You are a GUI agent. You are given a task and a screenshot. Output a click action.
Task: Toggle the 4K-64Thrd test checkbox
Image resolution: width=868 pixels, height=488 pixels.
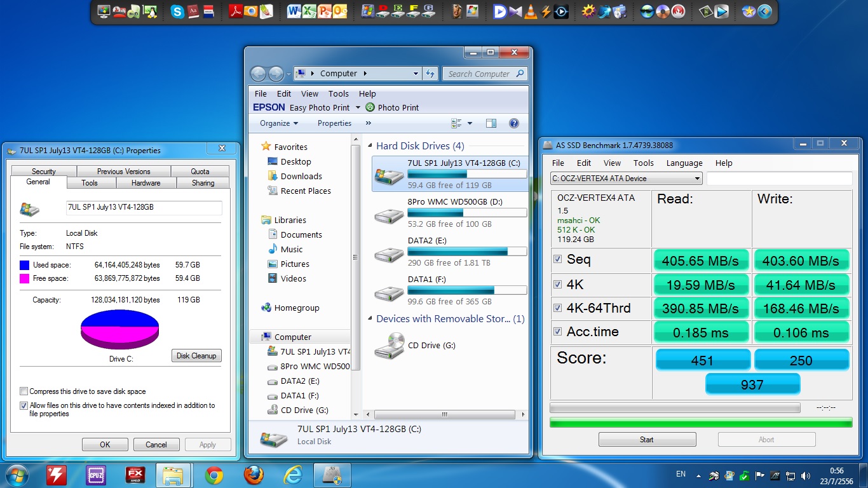click(558, 308)
